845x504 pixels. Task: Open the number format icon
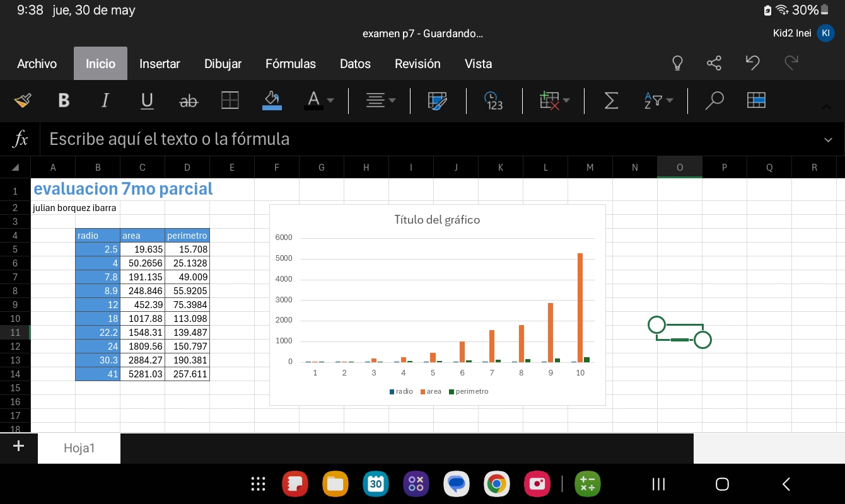pos(493,101)
